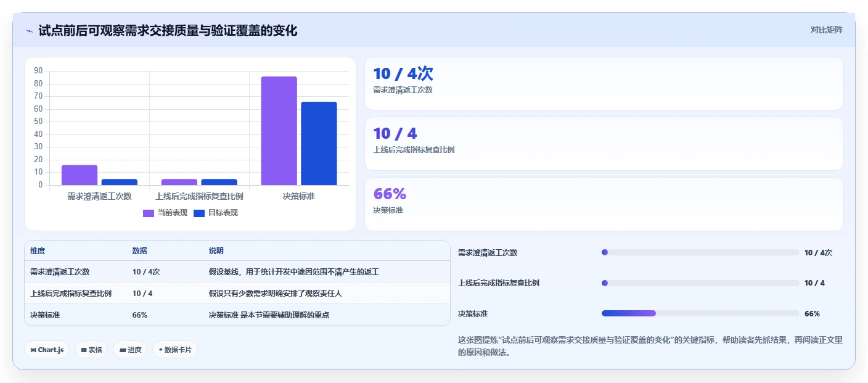868x383 pixels.
Task: Click the lightning icon beside the header title
Action: point(29,31)
